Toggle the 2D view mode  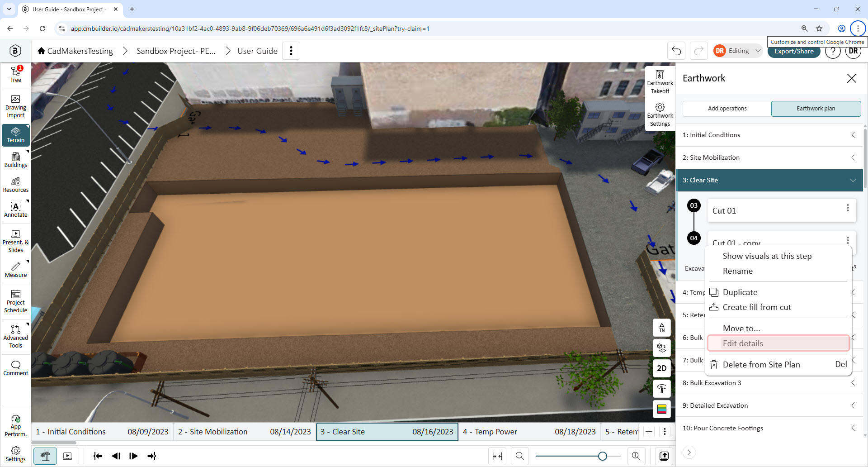pyautogui.click(x=662, y=368)
